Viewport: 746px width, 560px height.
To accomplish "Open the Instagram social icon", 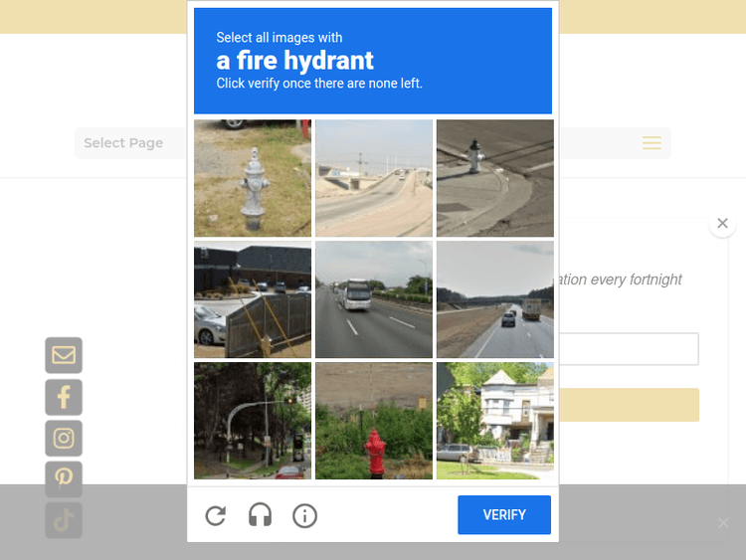I will tap(64, 438).
